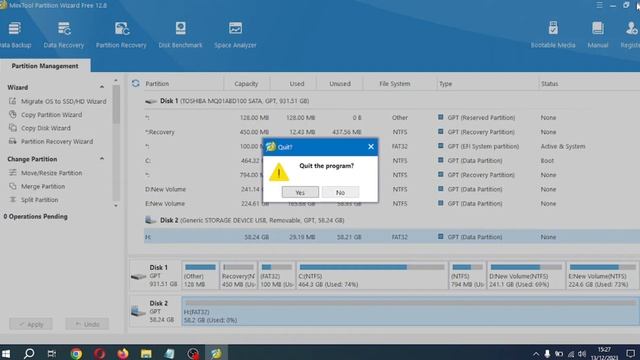The image size is (640, 360).
Task: Sort by Status column header
Action: [549, 84]
